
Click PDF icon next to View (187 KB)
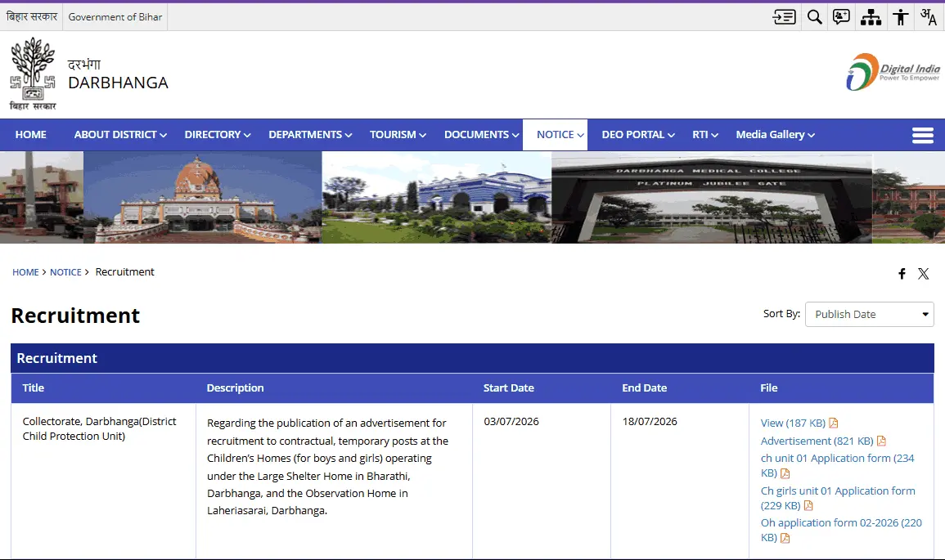click(834, 423)
